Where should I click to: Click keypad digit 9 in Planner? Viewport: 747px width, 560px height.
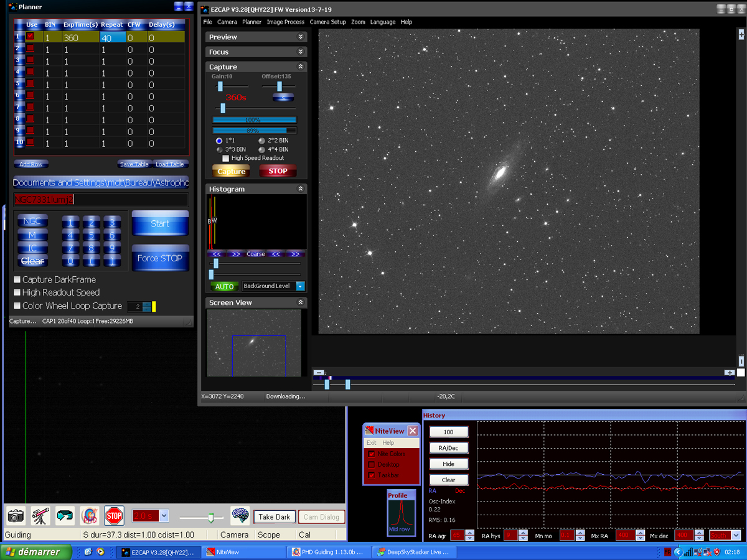click(112, 248)
